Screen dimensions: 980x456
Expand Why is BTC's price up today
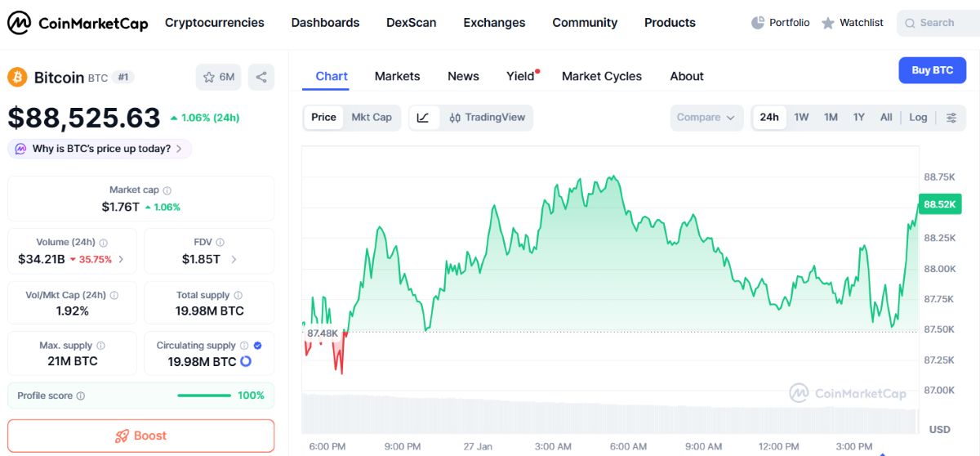[x=100, y=149]
